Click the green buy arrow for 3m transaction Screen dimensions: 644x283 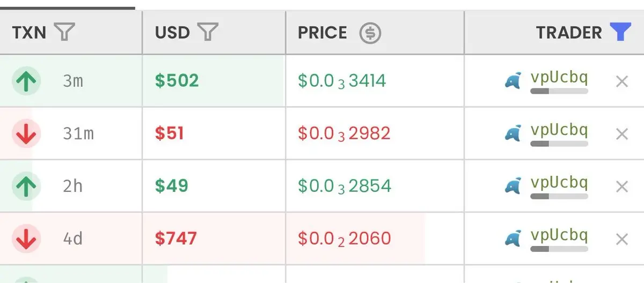[26, 81]
